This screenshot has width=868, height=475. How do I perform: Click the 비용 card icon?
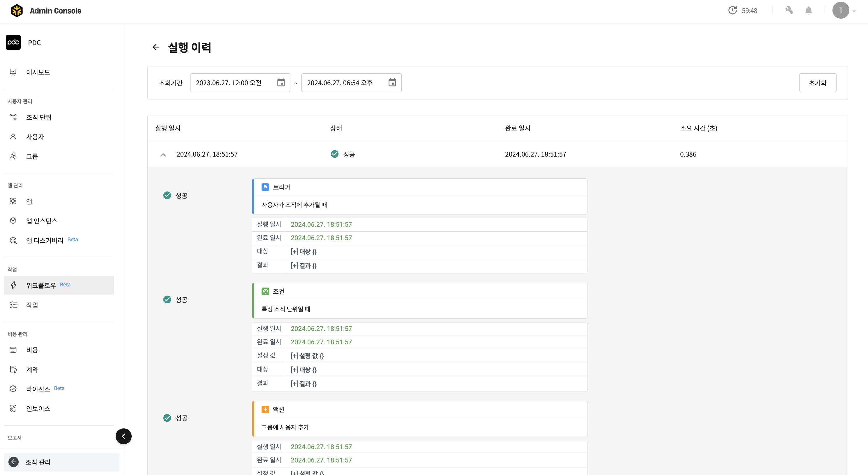coord(13,350)
